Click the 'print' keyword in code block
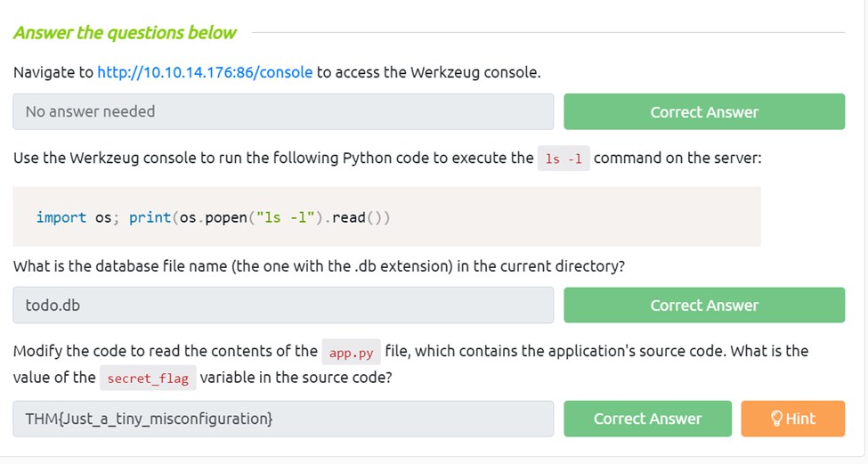The height and width of the screenshot is (464, 868). (148, 217)
